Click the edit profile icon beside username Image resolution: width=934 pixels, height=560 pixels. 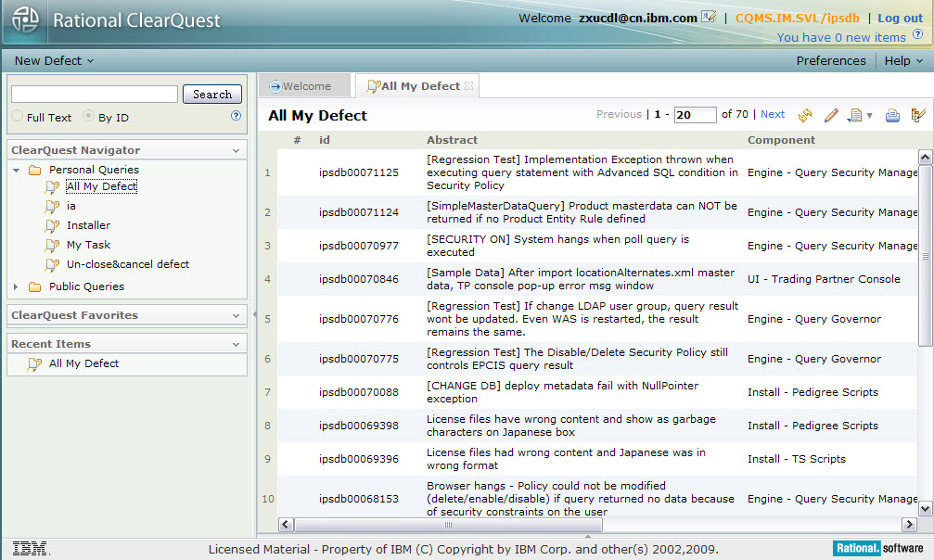pyautogui.click(x=710, y=18)
